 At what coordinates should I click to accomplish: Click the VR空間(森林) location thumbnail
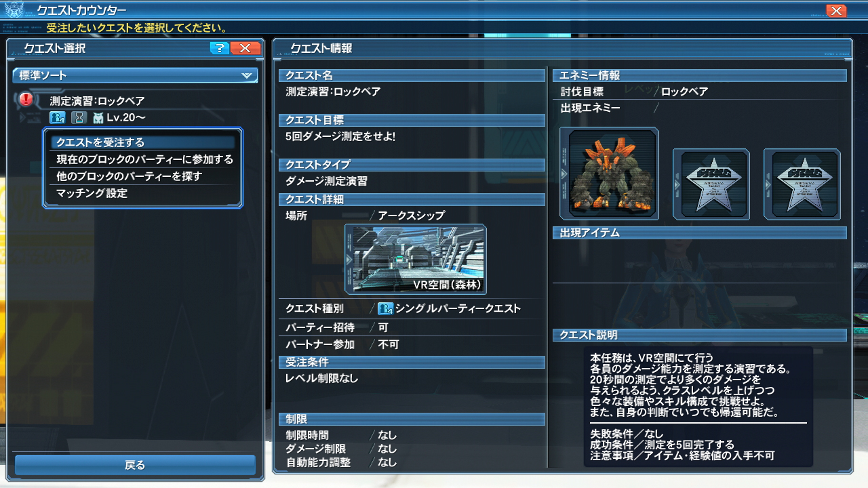click(415, 260)
